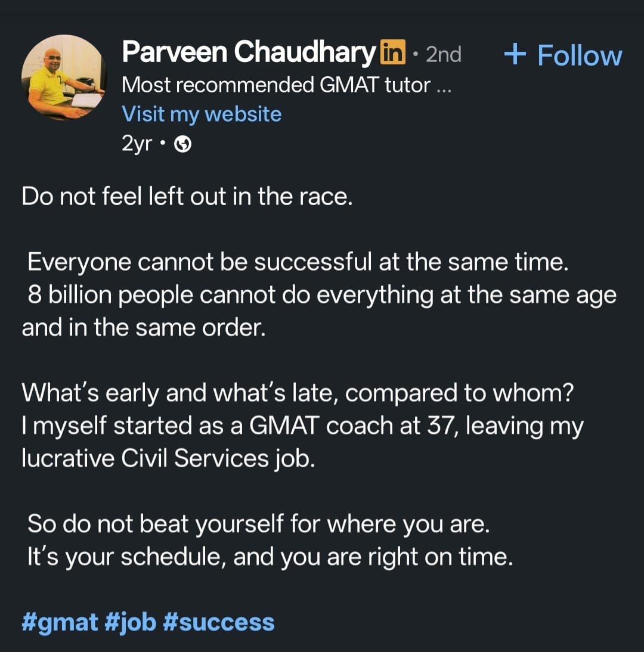
Task: Open the #gmat hashtag
Action: click(x=59, y=622)
